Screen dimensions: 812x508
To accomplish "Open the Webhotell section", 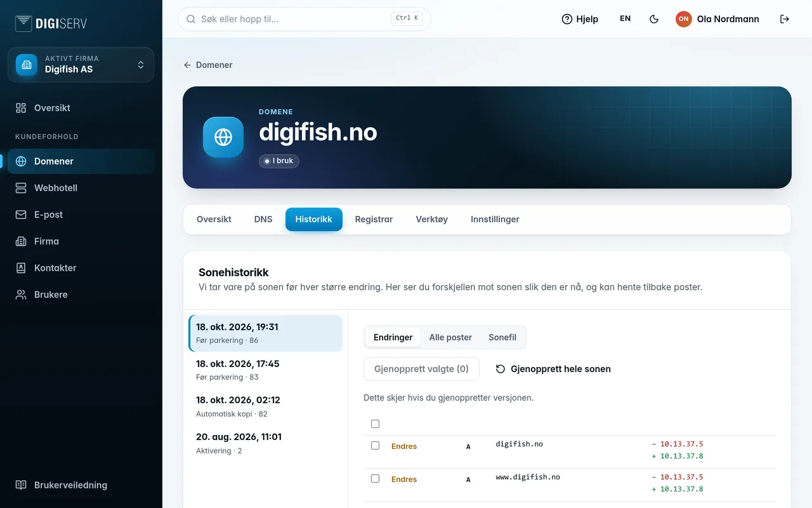I will [81, 188].
